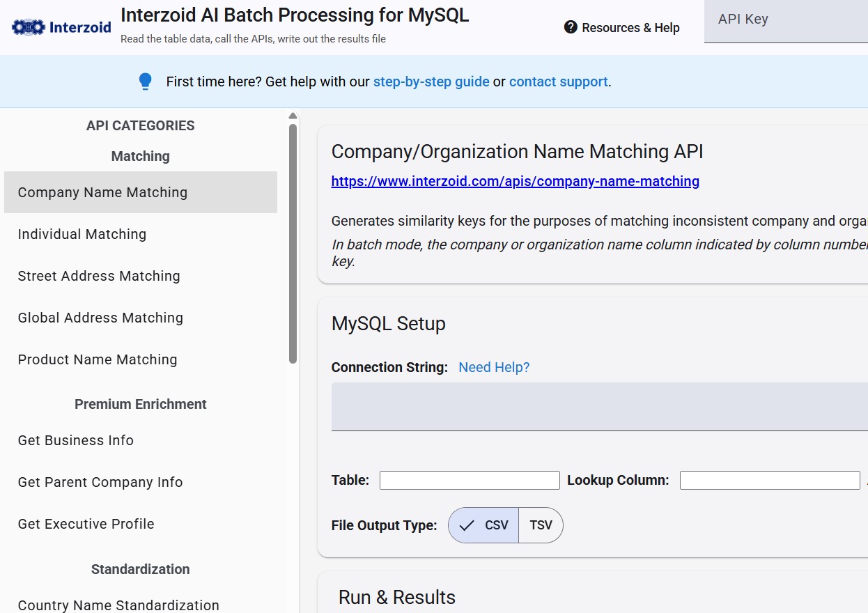Screen dimensions: 868x613
Task: Select Product Name Matching
Action: point(141,359)
